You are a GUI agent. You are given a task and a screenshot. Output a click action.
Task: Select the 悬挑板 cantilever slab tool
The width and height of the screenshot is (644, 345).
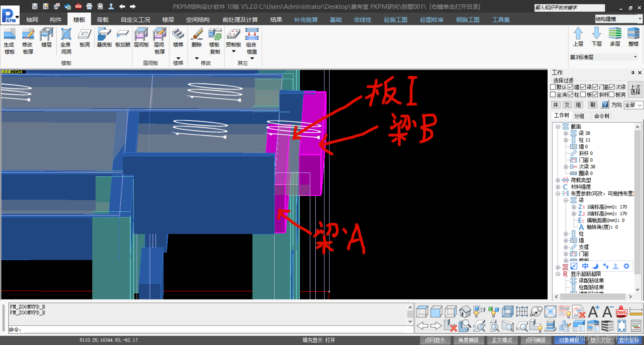[104, 34]
